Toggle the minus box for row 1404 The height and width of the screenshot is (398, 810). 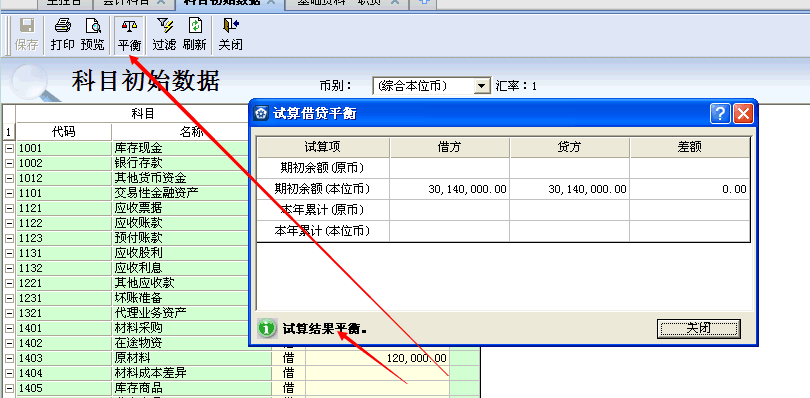[9, 373]
